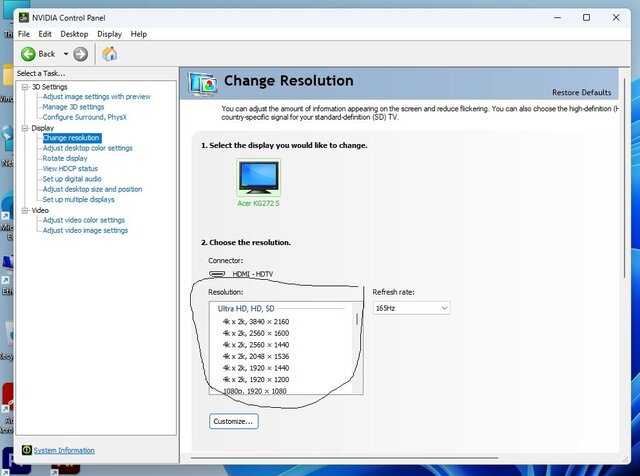Click the System Information icon
This screenshot has width=640, height=476.
[x=26, y=450]
